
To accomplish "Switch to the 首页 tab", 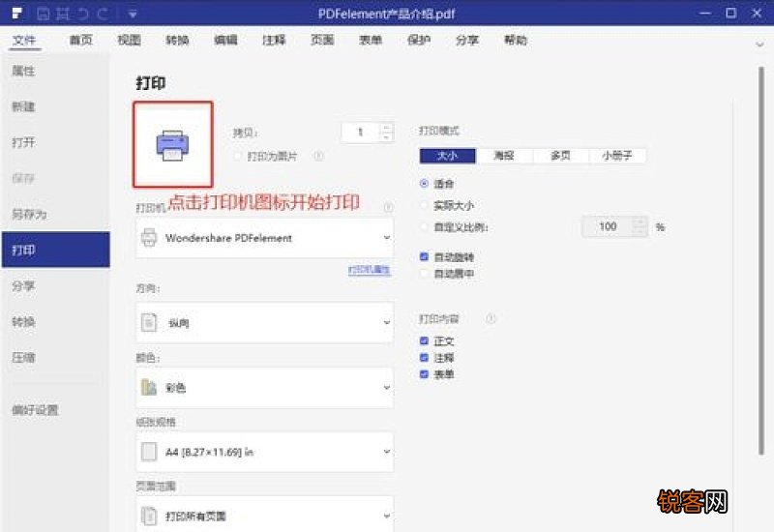I will point(80,40).
